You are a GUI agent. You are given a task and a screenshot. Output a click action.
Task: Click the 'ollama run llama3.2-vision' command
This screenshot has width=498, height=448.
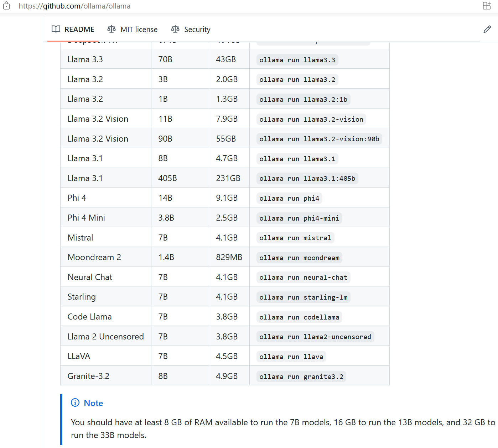(311, 119)
